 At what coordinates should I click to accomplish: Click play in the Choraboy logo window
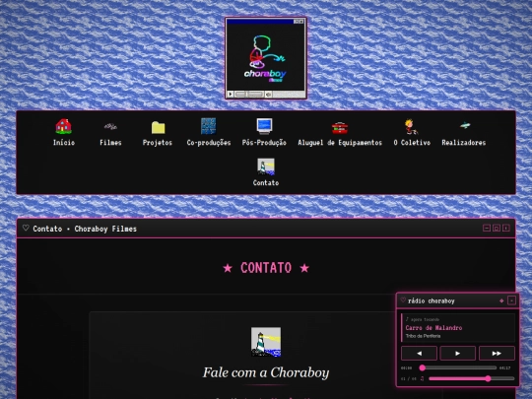(231, 94)
